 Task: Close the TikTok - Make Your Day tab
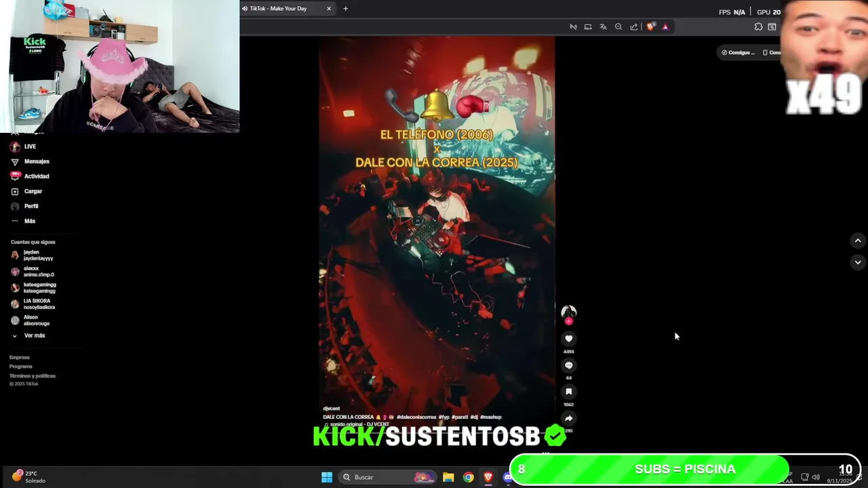pyautogui.click(x=329, y=9)
